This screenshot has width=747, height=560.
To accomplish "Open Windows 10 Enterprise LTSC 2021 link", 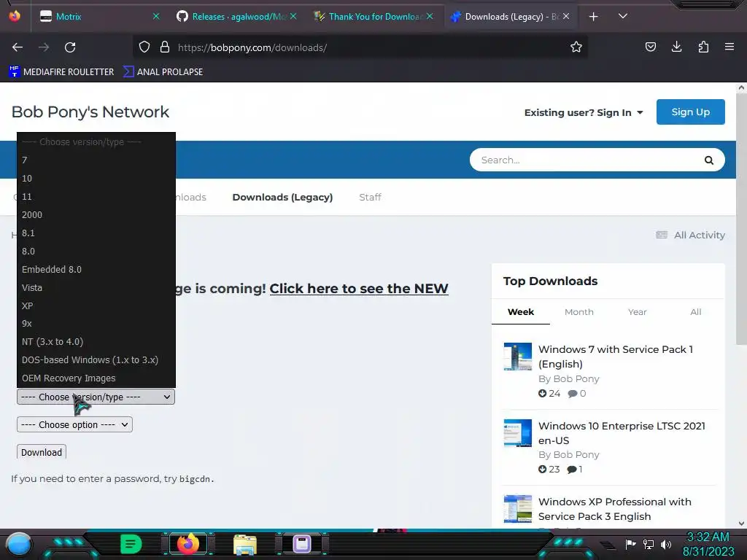I will click(622, 433).
